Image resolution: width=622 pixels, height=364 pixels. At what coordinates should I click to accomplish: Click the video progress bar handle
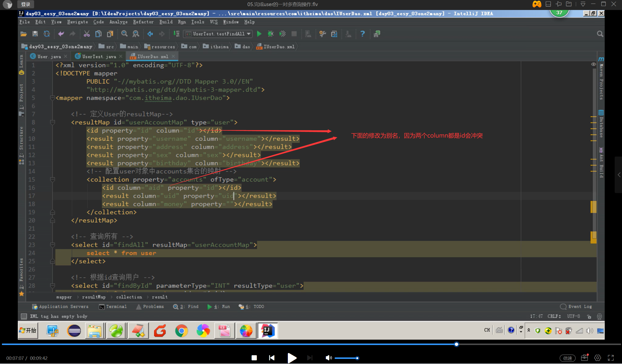456,344
